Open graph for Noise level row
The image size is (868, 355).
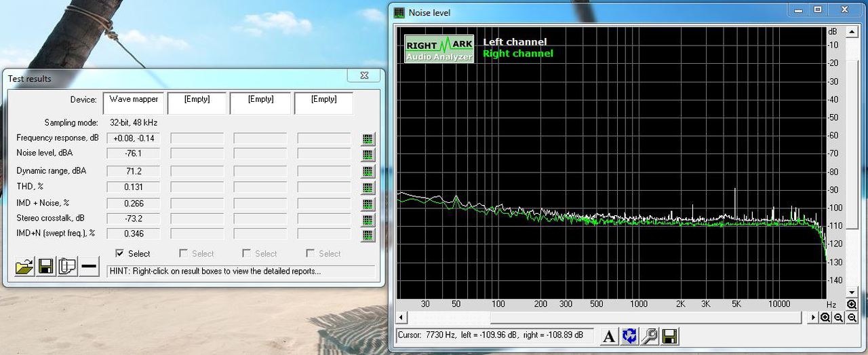click(x=368, y=155)
